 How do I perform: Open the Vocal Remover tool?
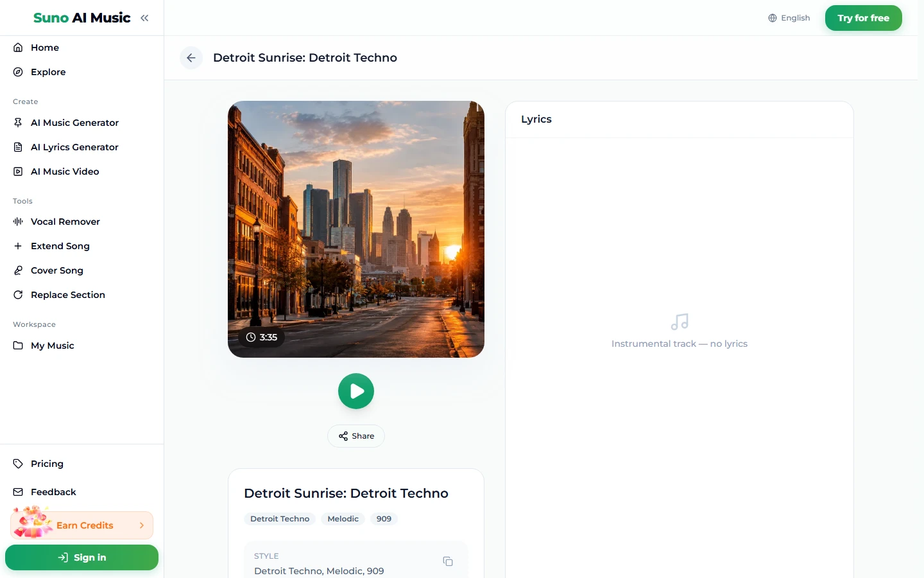81,222
